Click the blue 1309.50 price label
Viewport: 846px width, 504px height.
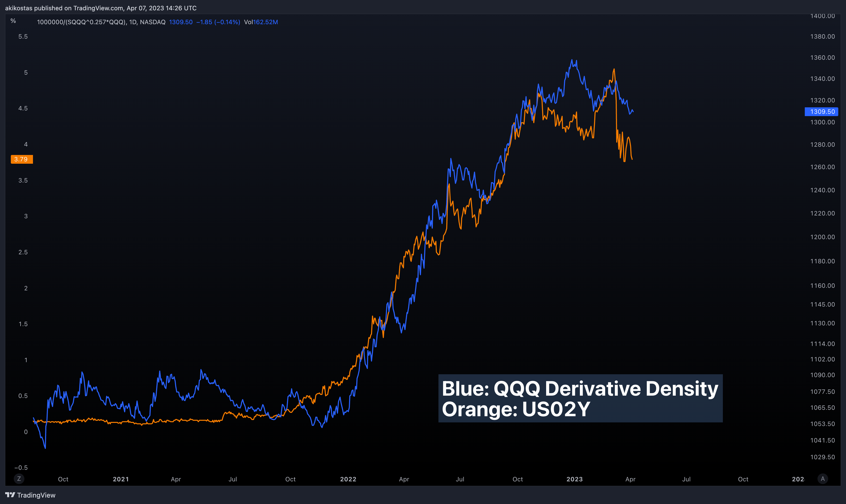822,111
